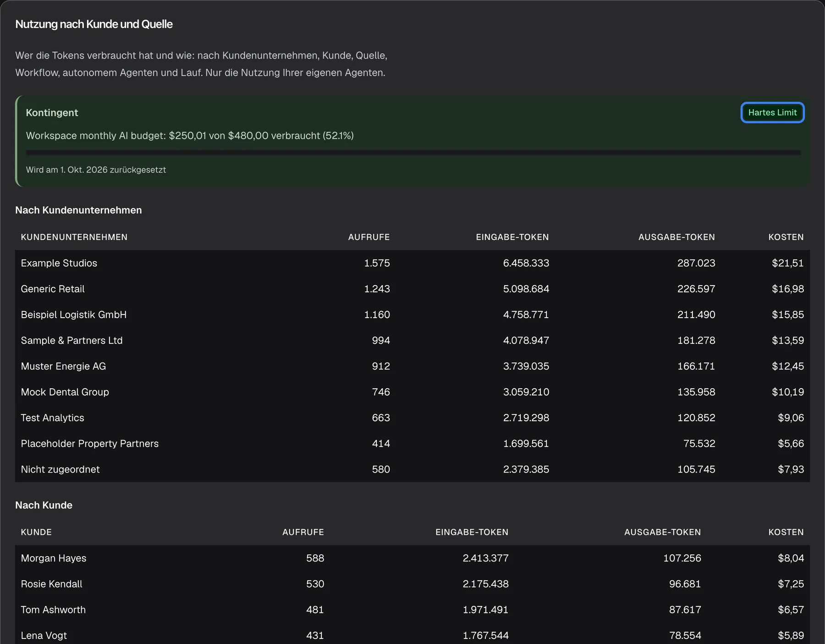Click AUFRUFE header in company table
825x644 pixels.
369,237
